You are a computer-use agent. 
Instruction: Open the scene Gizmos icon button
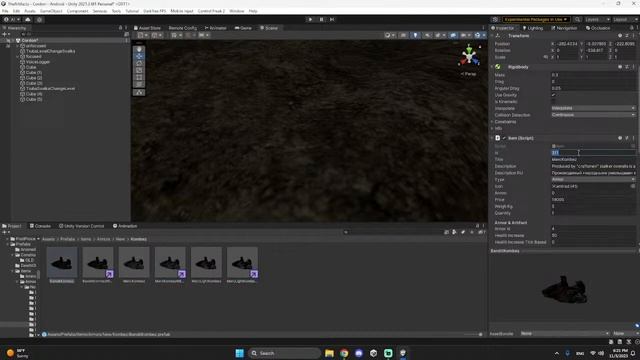click(477, 35)
